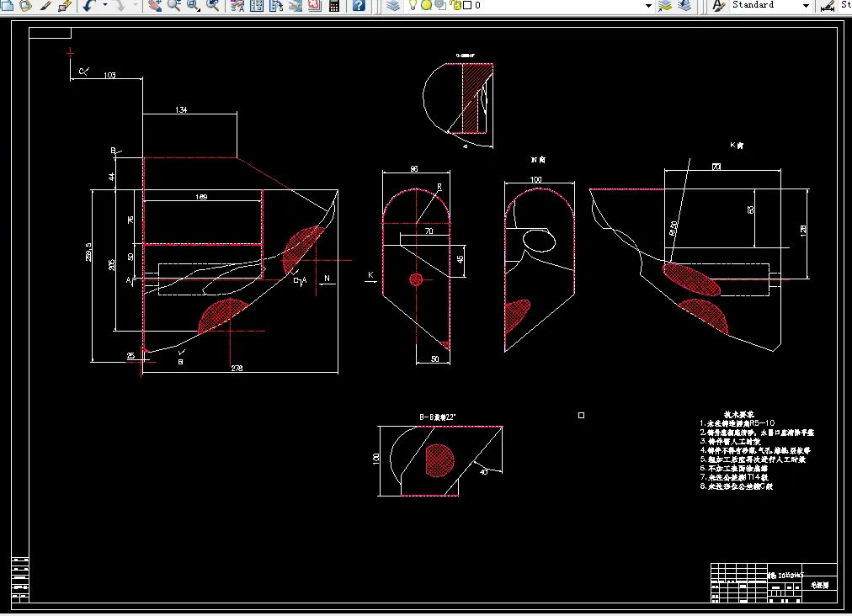Open the Block Editor lightning icon
Image resolution: width=852 pixels, height=616 pixels.
tap(65, 5)
